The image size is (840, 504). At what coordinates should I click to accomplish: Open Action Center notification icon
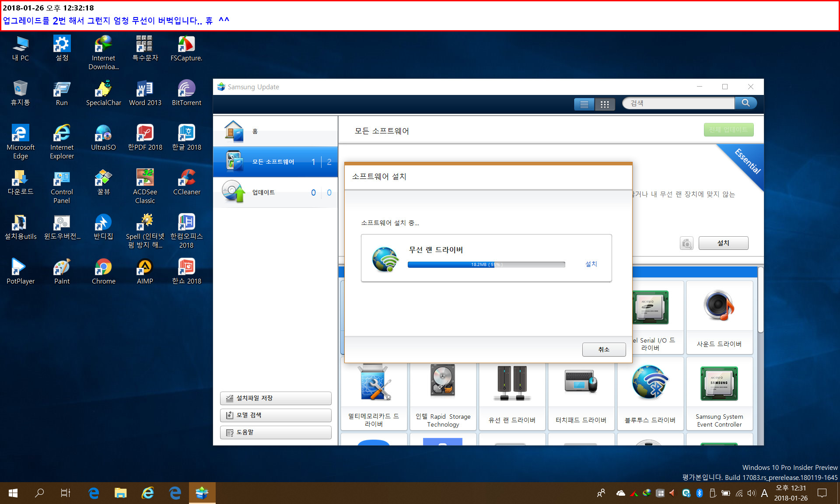tap(822, 493)
